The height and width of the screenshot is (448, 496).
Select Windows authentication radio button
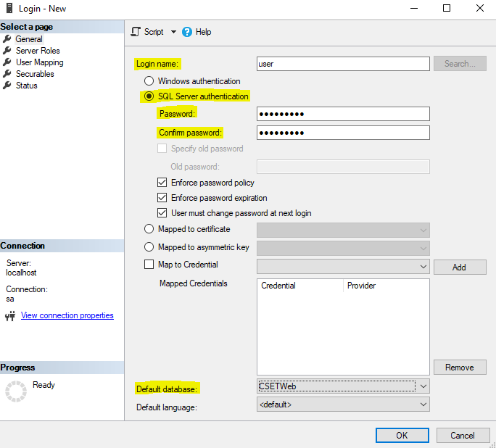click(x=149, y=81)
